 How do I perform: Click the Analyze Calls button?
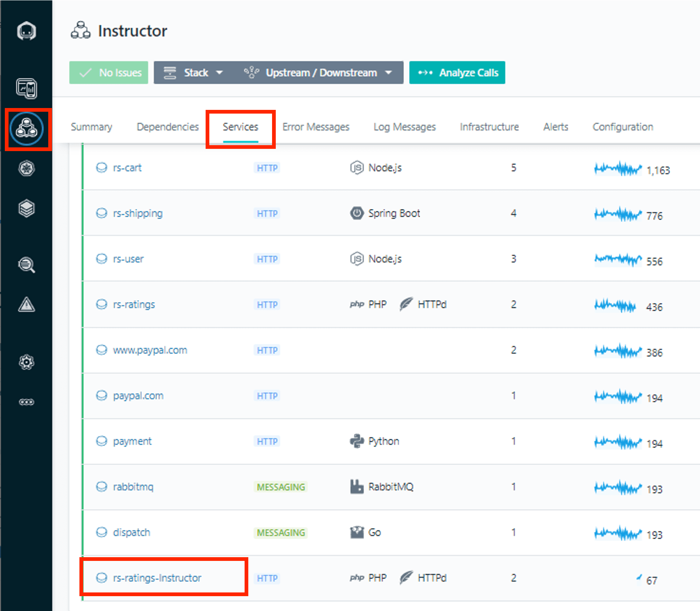[x=457, y=73]
